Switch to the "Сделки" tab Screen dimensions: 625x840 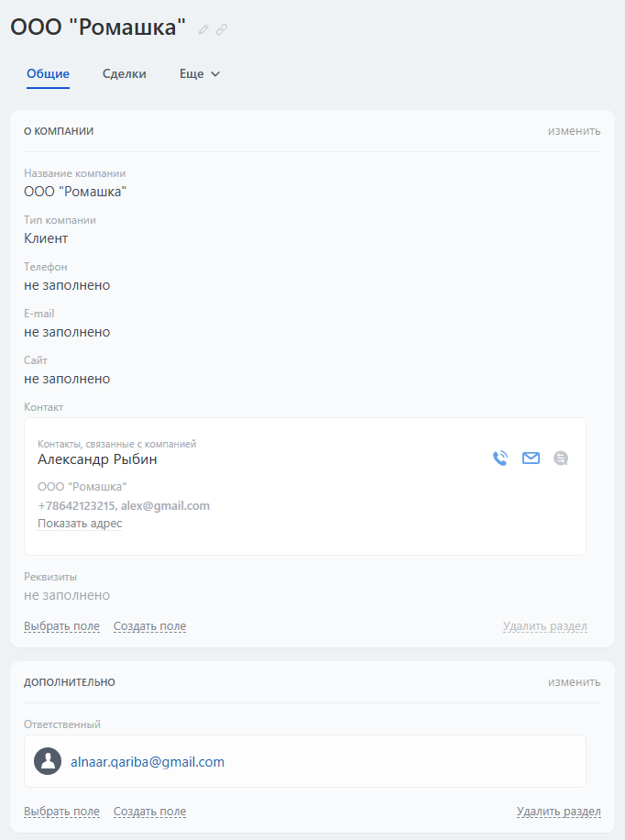tap(125, 74)
